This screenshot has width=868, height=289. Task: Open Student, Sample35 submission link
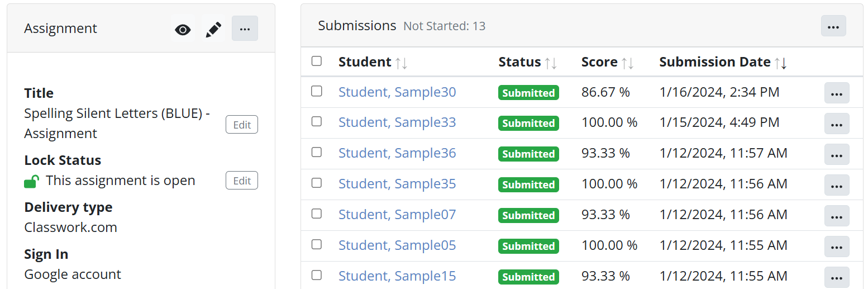click(397, 184)
